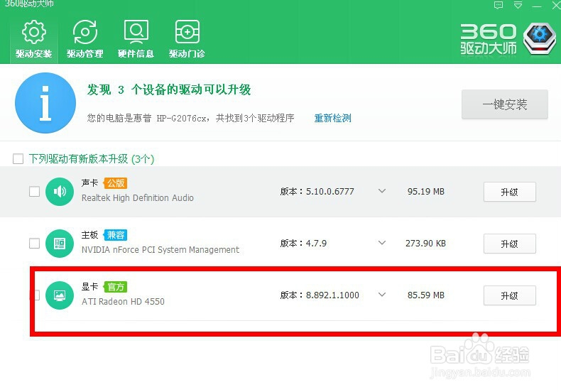Select the text NVIDIA nForce PCI System Management
Viewport: 561px width, 392px height.
pyautogui.click(x=160, y=250)
